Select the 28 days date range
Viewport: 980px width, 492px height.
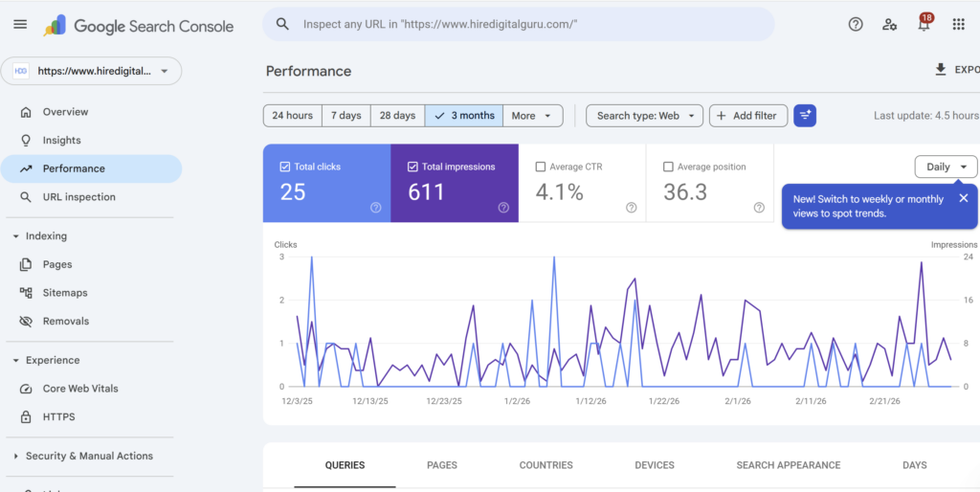pyautogui.click(x=397, y=116)
